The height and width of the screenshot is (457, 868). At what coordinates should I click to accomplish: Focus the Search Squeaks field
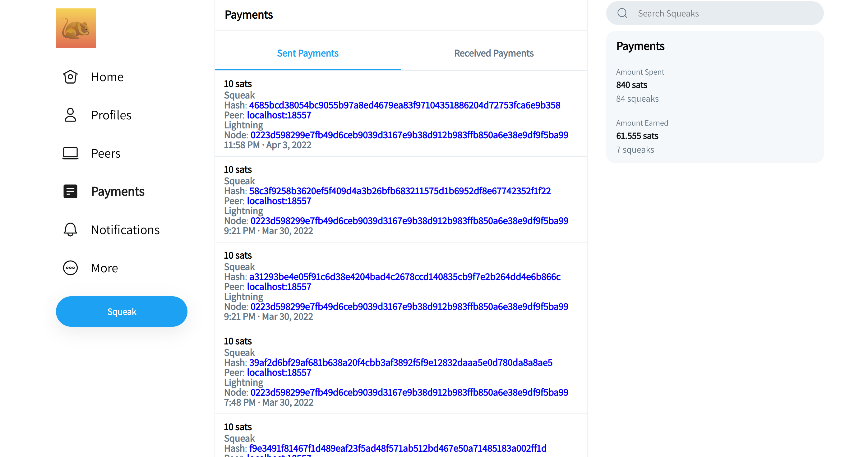[715, 13]
